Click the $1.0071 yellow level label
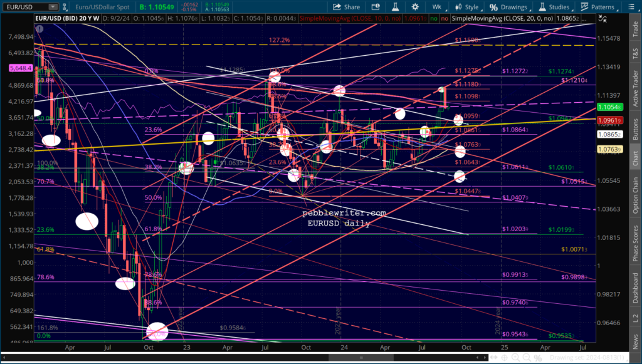 pyautogui.click(x=574, y=249)
